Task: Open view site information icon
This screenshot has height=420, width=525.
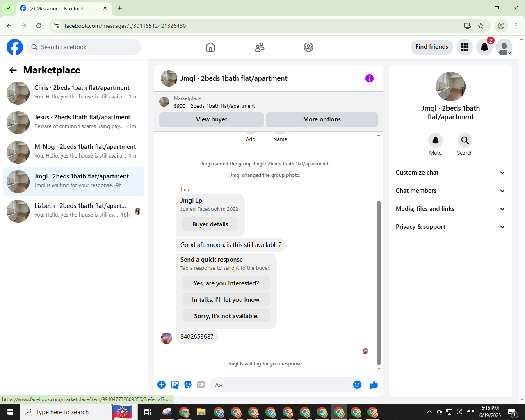Action: 56,26
